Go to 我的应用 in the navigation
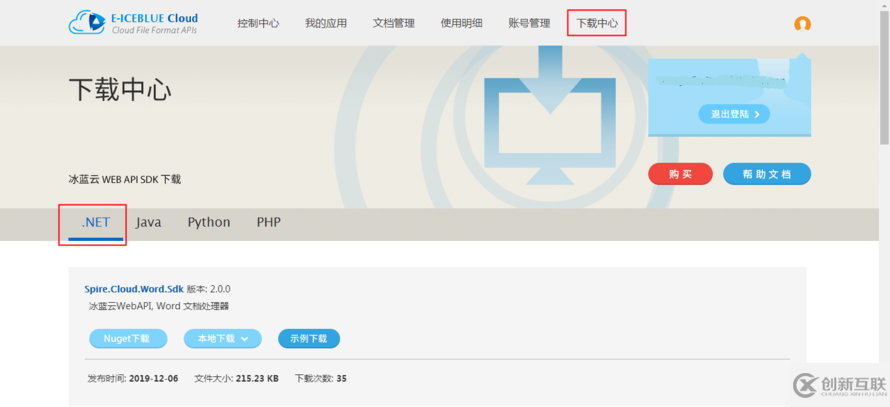The image size is (890, 407). point(326,23)
